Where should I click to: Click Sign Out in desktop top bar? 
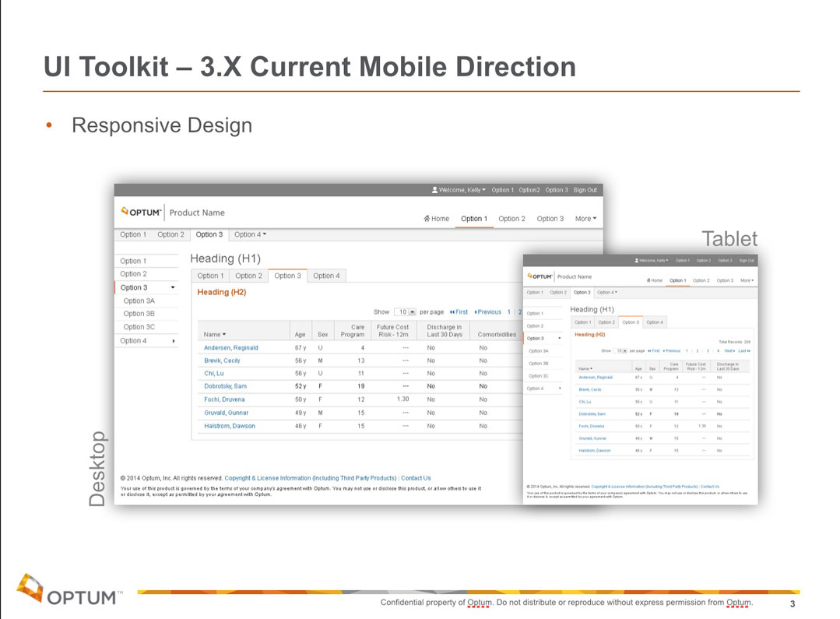coord(585,190)
